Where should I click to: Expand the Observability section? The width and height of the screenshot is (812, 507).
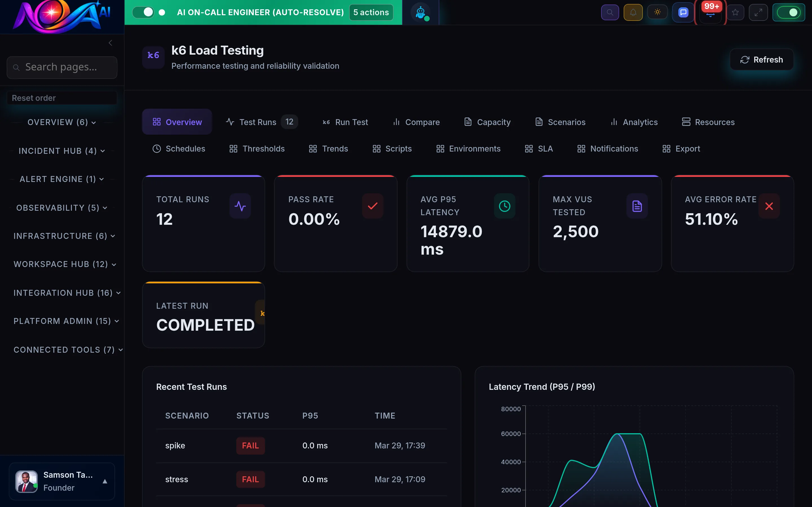62,208
